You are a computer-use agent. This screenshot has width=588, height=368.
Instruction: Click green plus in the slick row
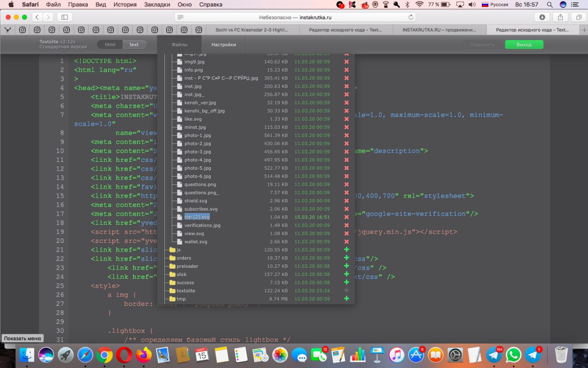point(346,274)
